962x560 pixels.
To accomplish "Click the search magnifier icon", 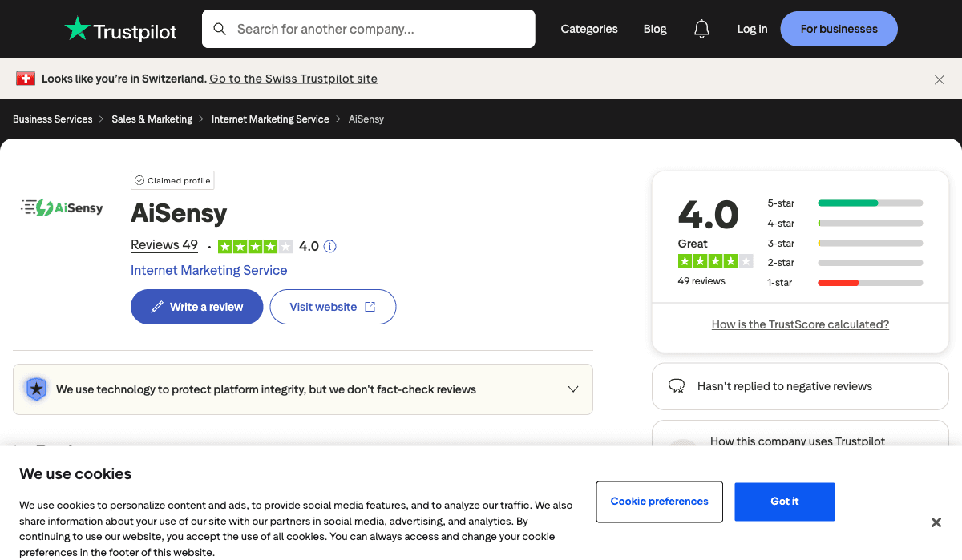I will 220,29.
